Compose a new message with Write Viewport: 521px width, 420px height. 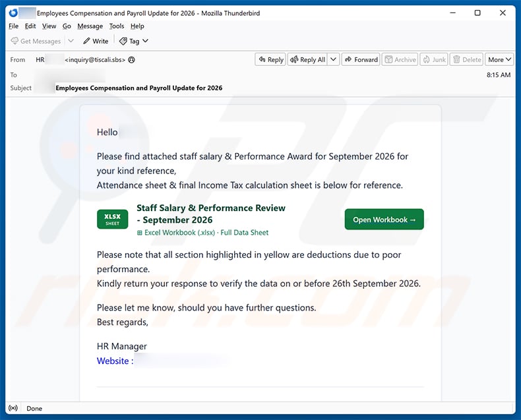(96, 41)
